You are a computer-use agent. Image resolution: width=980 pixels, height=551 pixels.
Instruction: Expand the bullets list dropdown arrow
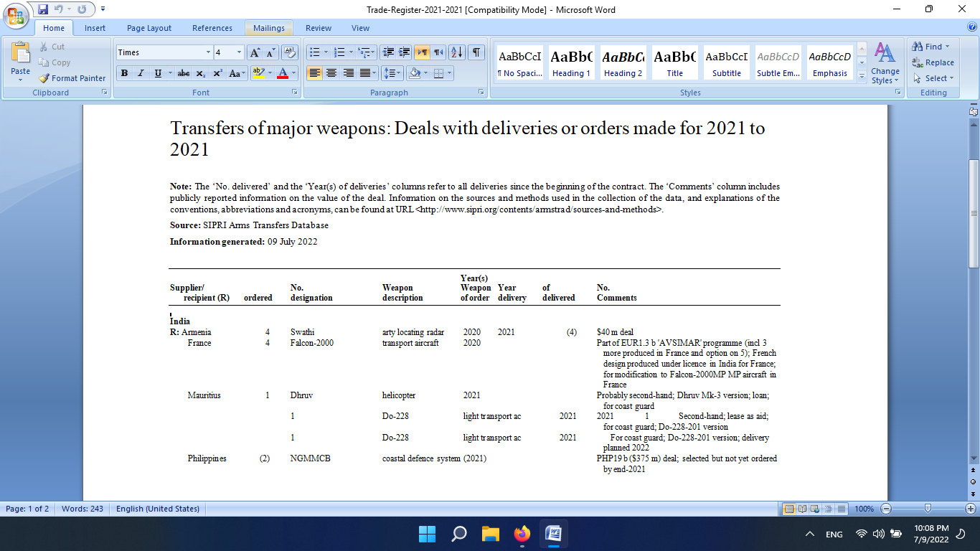326,52
